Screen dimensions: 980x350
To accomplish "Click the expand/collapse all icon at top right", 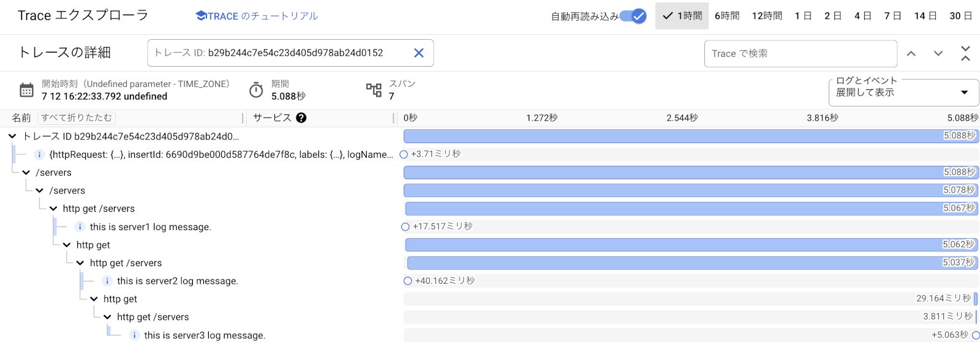I will pyautogui.click(x=965, y=54).
